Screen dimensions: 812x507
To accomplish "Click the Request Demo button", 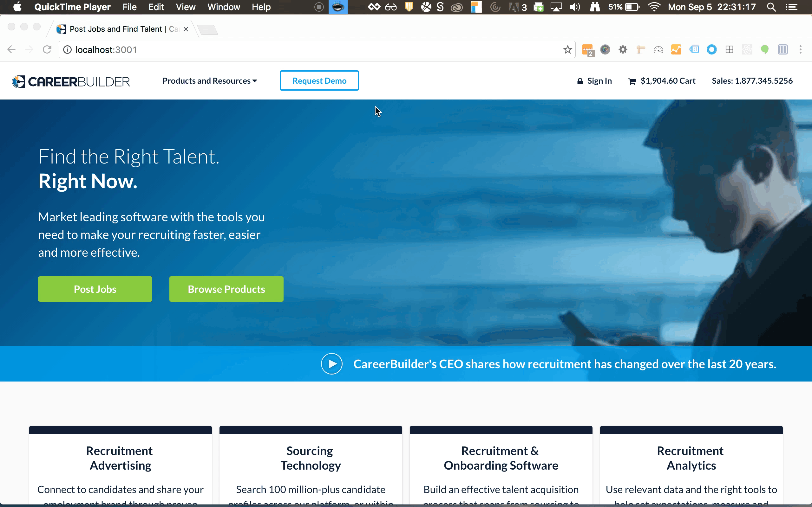I will (319, 80).
